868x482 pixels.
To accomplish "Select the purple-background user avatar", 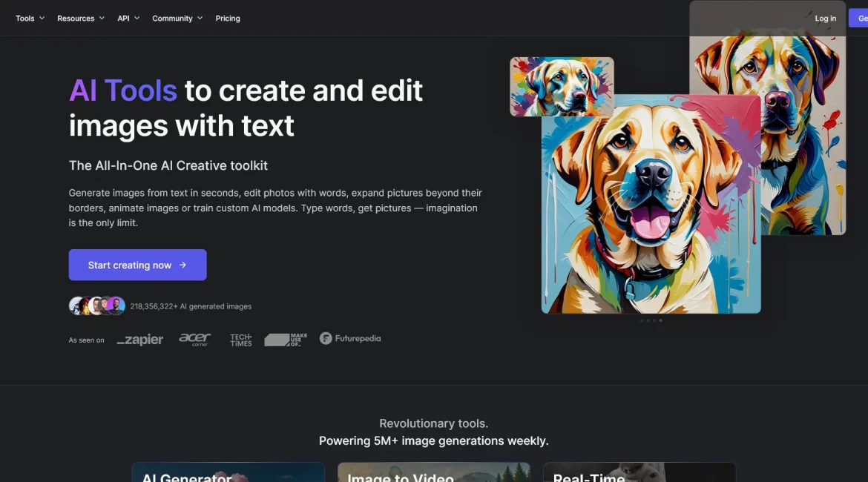I will [116, 306].
